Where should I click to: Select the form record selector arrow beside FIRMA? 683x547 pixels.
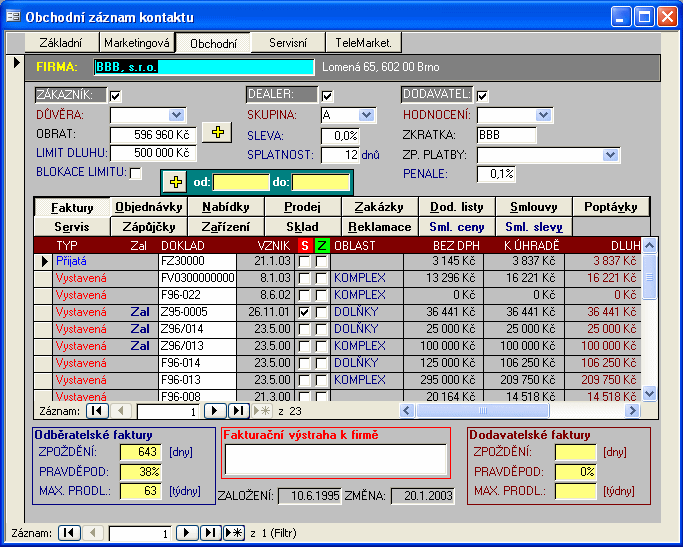pyautogui.click(x=16, y=63)
